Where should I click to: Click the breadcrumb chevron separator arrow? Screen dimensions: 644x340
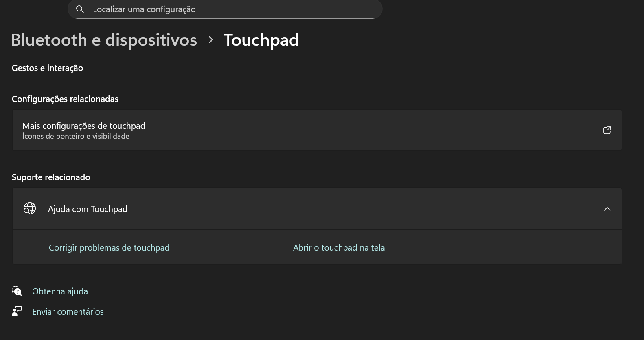pos(211,40)
